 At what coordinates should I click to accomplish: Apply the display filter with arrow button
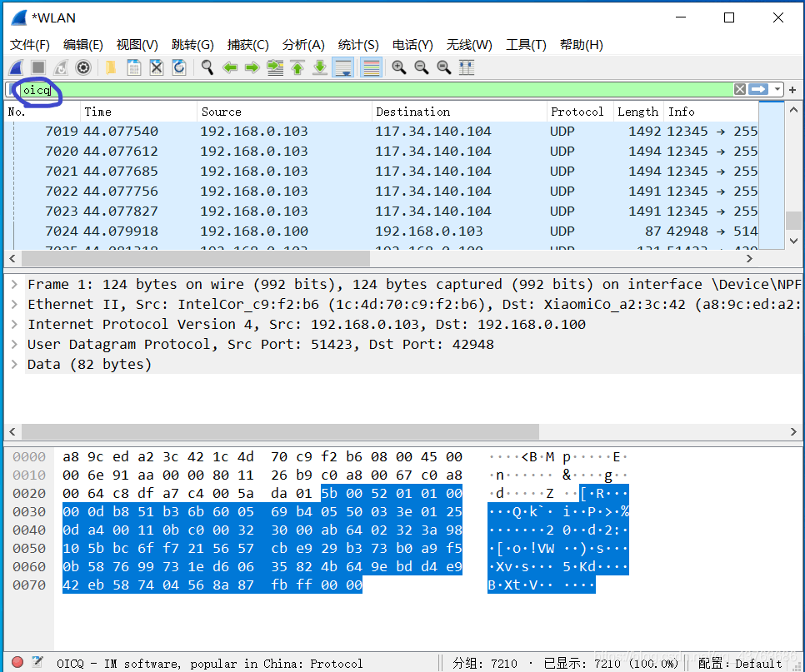click(758, 89)
